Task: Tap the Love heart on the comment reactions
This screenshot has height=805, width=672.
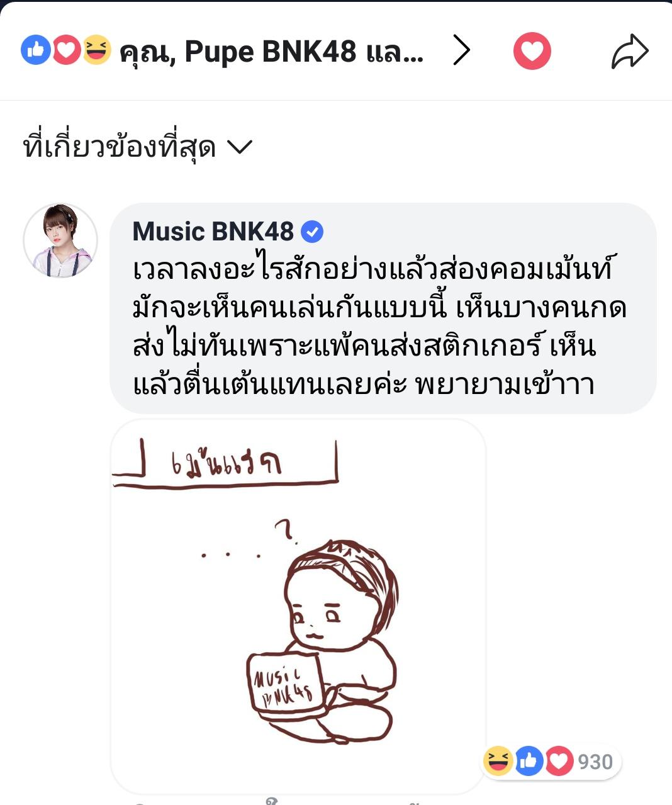Action: (x=559, y=761)
